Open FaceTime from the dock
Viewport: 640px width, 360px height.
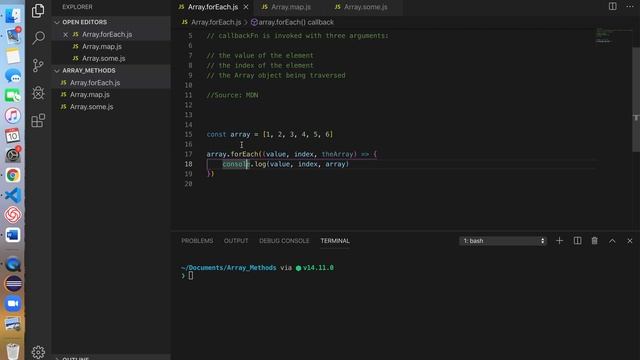click(13, 96)
